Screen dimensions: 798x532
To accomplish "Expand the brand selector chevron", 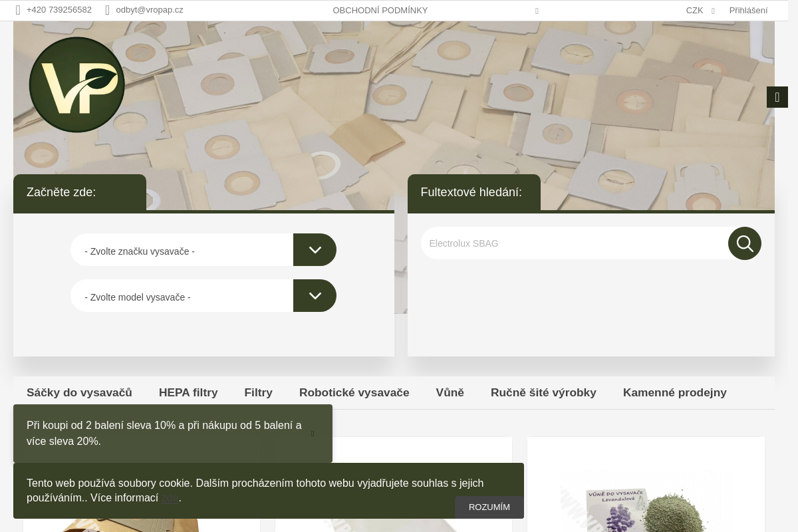I will [x=315, y=250].
